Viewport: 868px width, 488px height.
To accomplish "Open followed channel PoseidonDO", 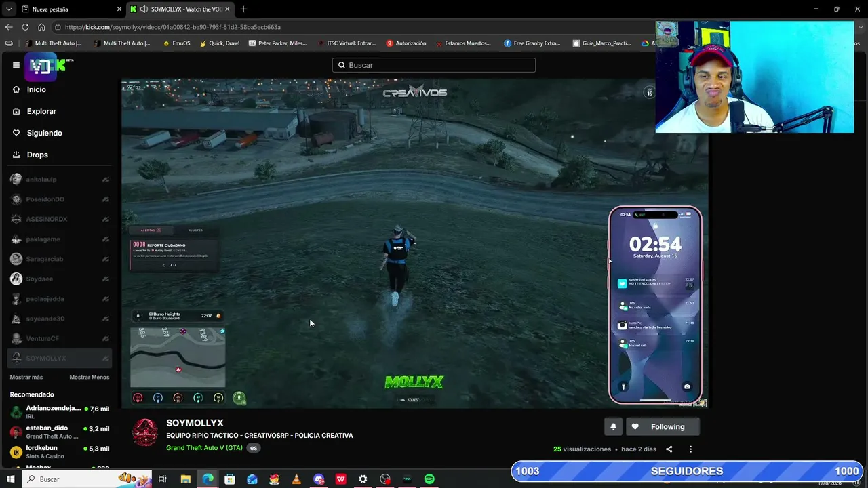I will [60, 199].
